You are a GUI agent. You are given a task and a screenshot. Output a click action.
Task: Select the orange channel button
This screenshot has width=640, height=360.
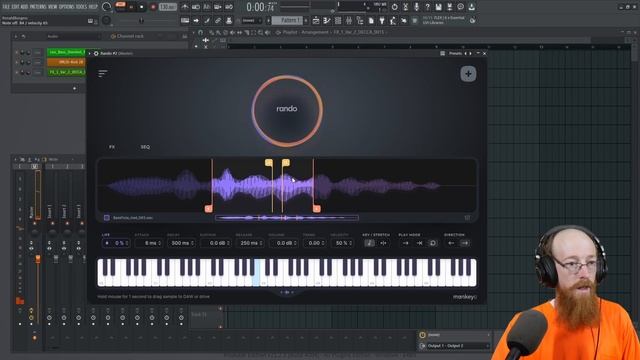point(67,62)
